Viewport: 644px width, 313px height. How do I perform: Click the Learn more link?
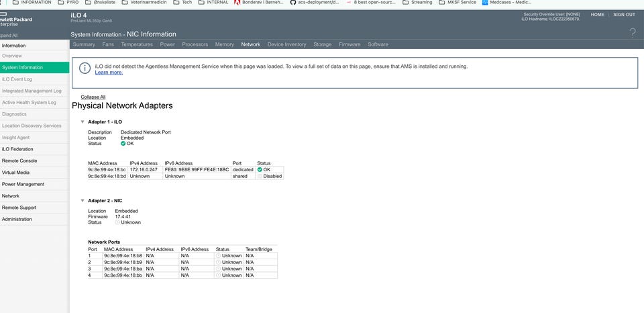[x=109, y=73]
